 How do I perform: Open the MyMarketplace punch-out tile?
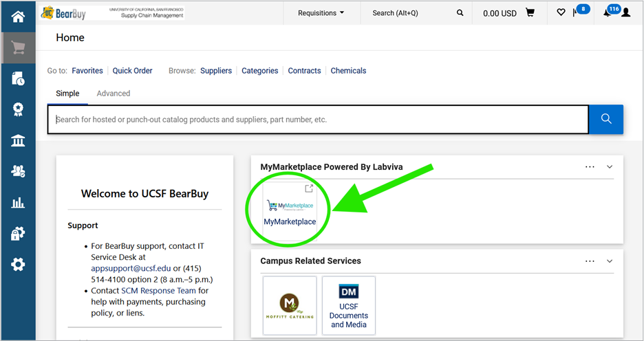(290, 211)
